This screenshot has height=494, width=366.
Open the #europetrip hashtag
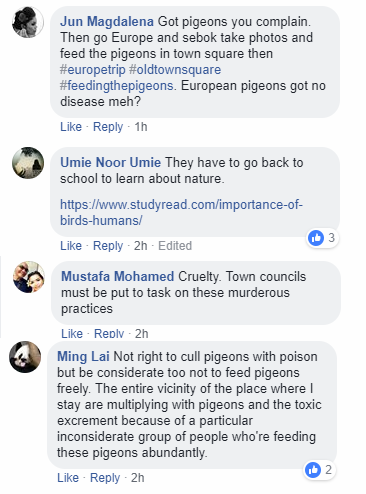point(93,70)
